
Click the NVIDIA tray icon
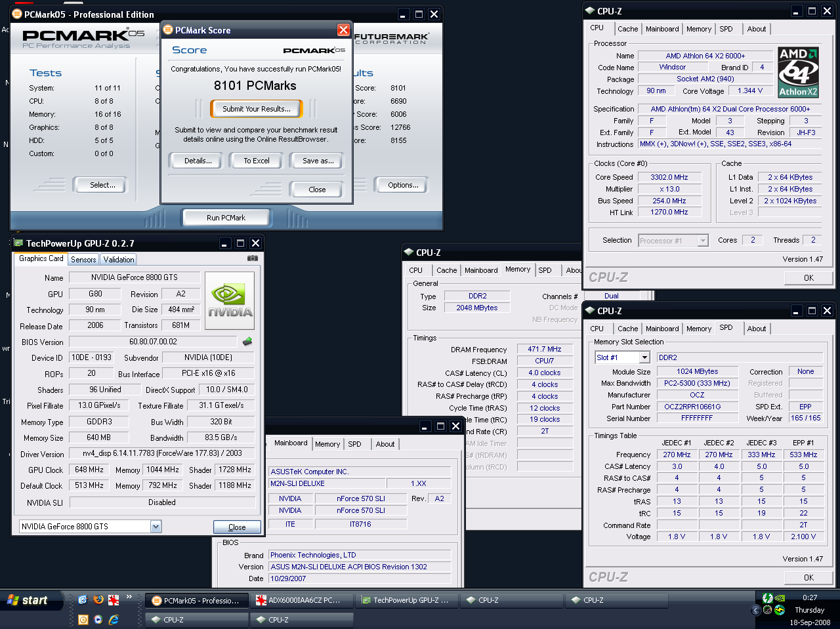coord(780,598)
